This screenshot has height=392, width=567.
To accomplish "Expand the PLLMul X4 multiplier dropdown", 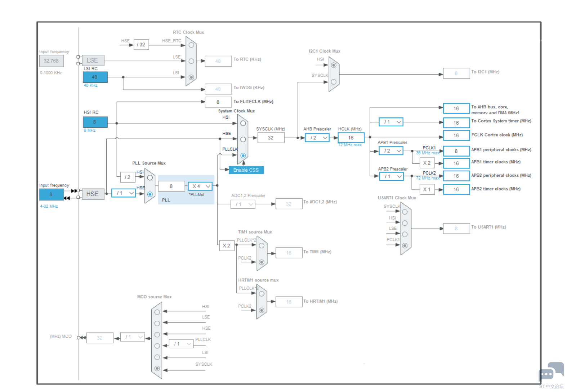I will [x=200, y=186].
